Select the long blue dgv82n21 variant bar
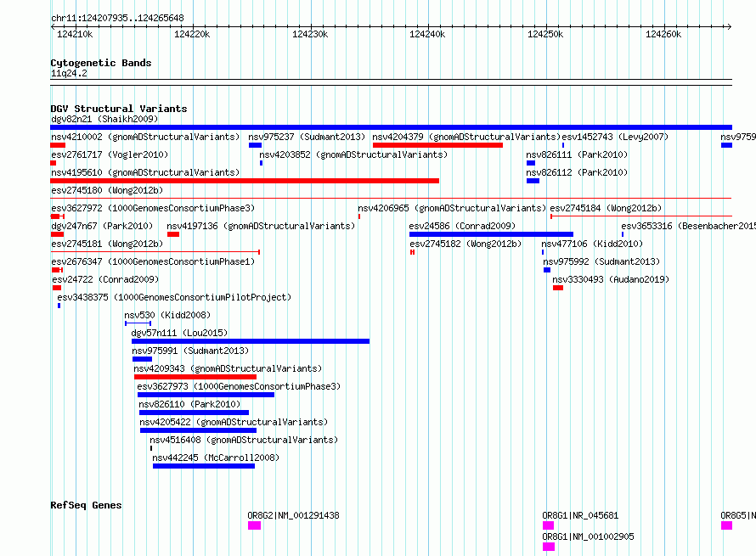The height and width of the screenshot is (556, 756). point(391,127)
